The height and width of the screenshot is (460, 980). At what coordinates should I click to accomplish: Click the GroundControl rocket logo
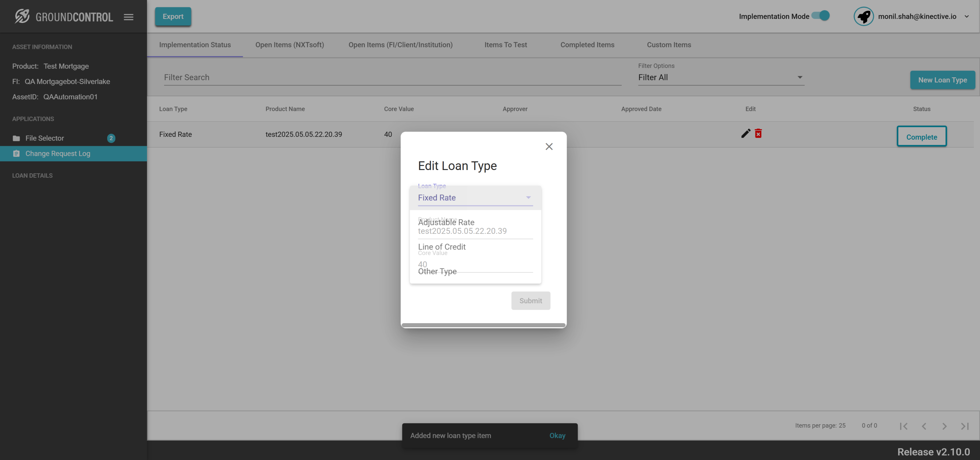[x=22, y=16]
